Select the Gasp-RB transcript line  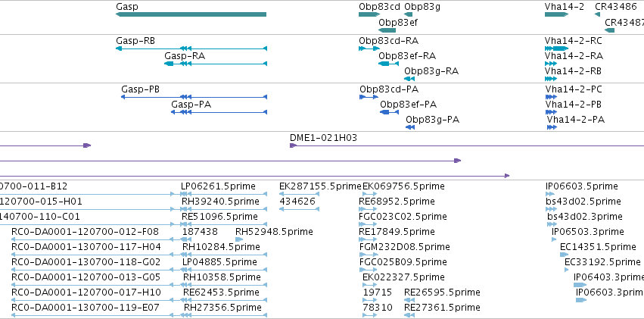[191, 48]
